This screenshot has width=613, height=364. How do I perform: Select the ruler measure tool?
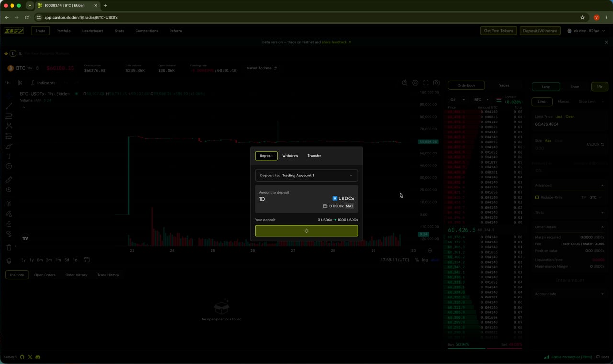click(9, 180)
